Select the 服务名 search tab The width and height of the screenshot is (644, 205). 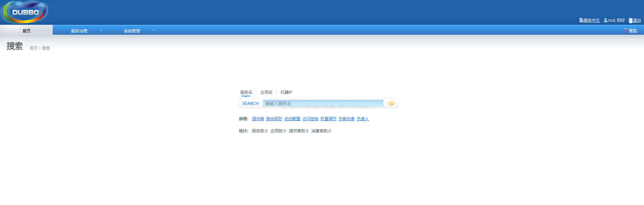pos(246,92)
